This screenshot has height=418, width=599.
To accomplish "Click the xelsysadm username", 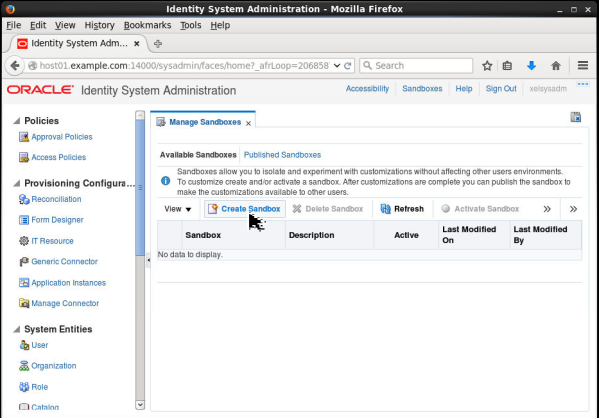I will click(548, 89).
